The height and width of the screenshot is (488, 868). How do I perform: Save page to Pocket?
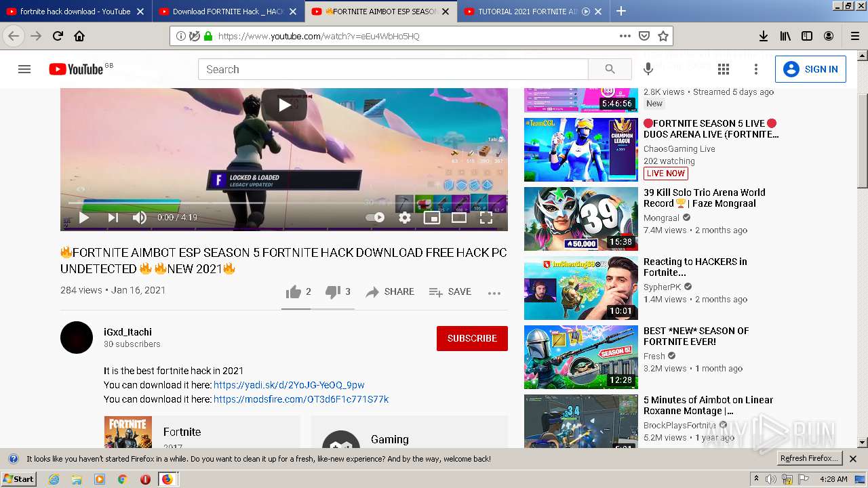(x=644, y=36)
